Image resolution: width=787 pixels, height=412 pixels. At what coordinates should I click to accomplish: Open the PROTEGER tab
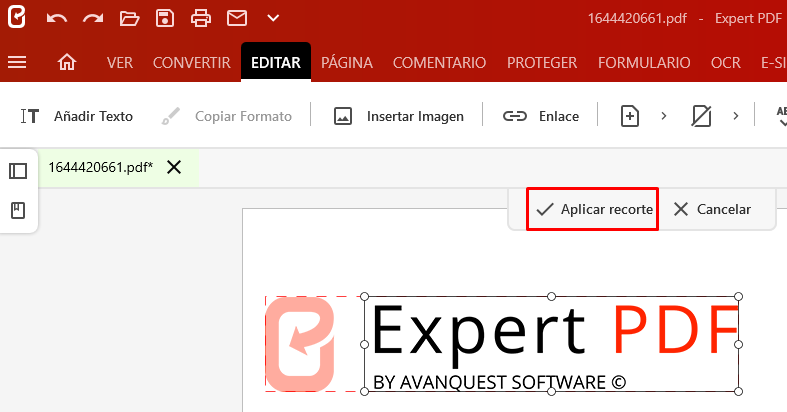(x=542, y=63)
